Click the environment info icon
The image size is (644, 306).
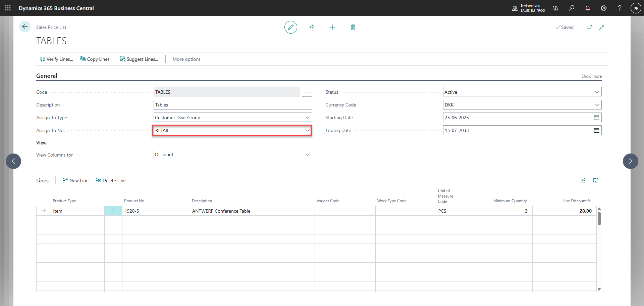[515, 8]
